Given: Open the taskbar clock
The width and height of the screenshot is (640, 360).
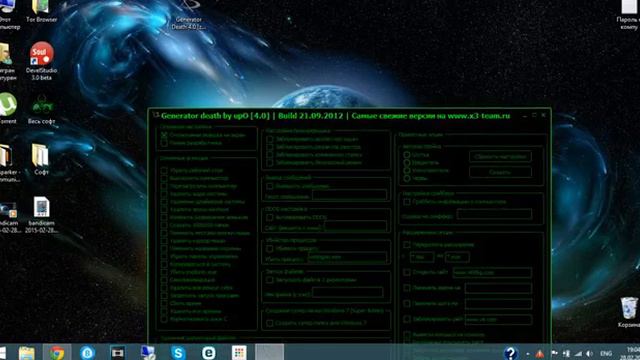Looking at the screenshot, I should (x=632, y=353).
